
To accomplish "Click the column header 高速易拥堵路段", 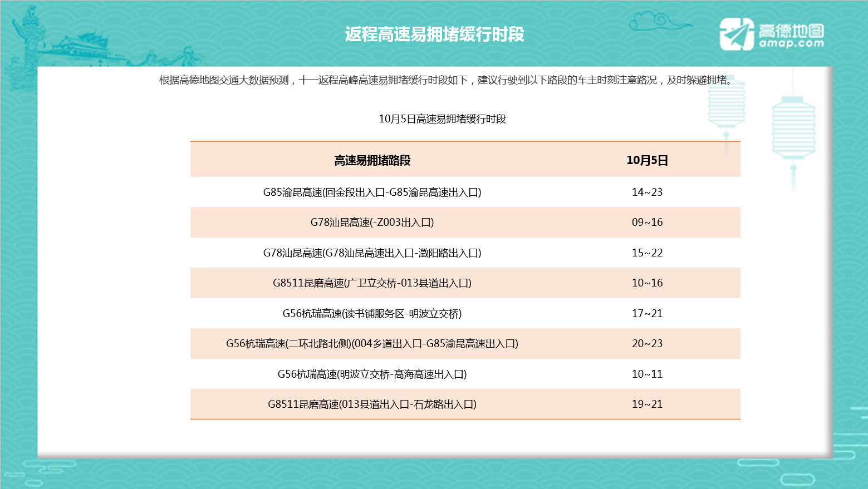I will 372,161.
